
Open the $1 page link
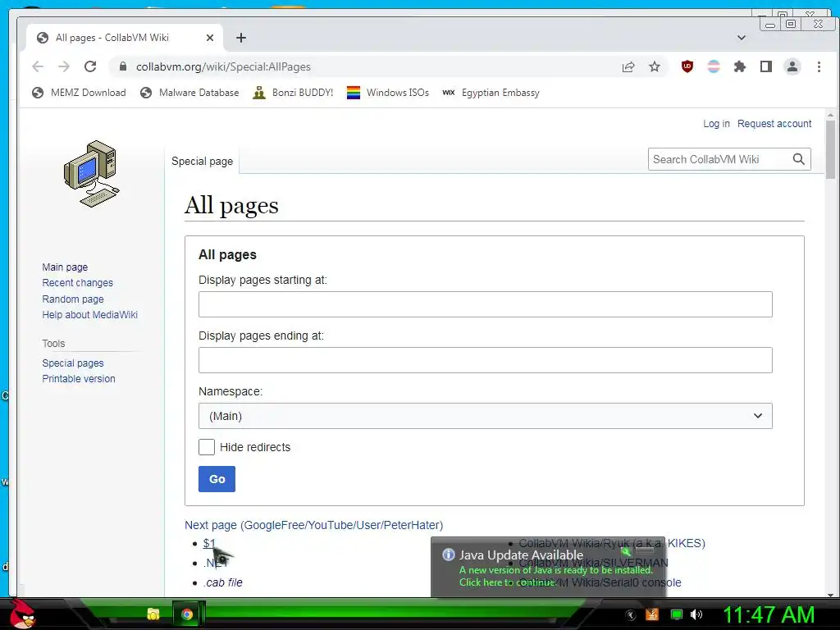click(x=209, y=543)
